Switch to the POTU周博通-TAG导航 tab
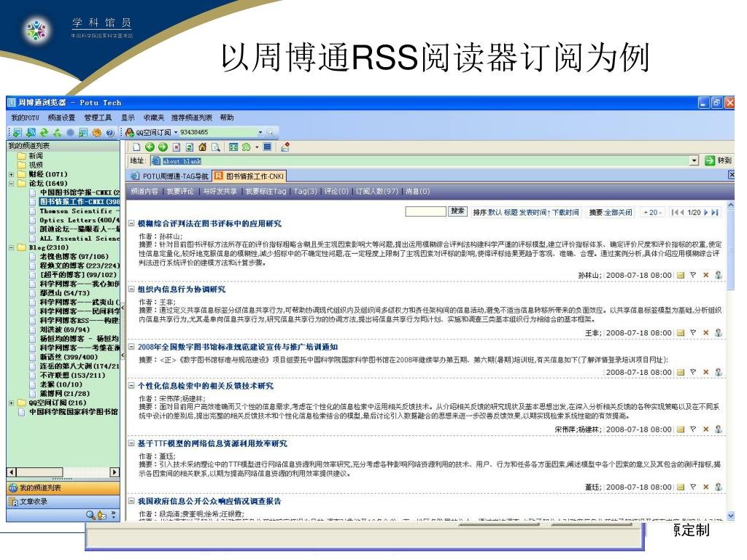The height and width of the screenshot is (560, 747). pos(169,176)
